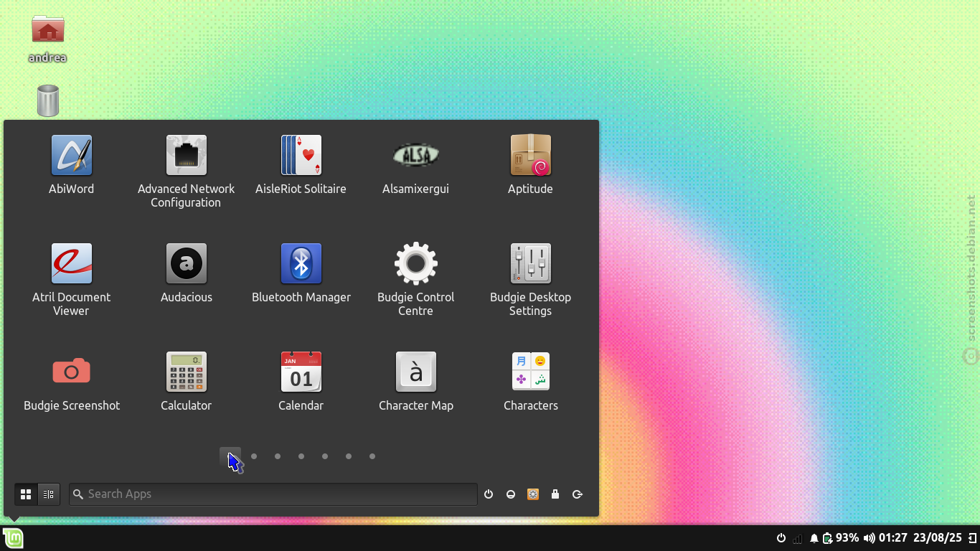The height and width of the screenshot is (551, 980).
Task: Click the "Budgie Screenshot" label
Action: [72, 406]
